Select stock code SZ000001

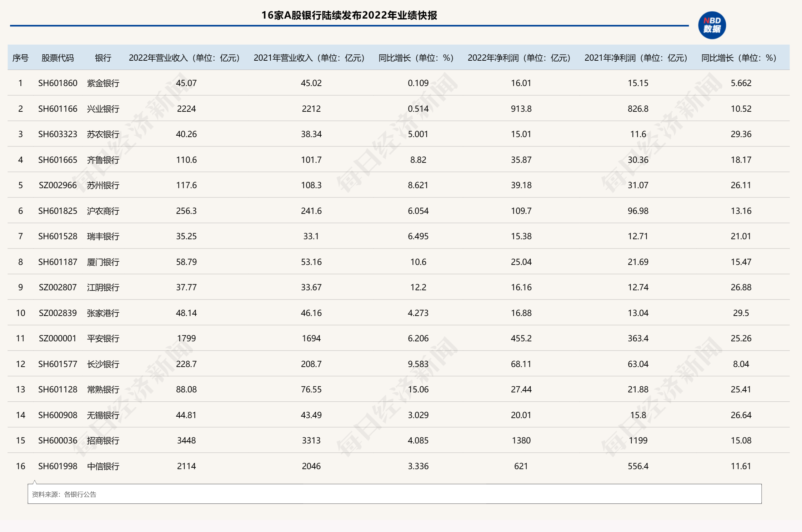point(58,338)
